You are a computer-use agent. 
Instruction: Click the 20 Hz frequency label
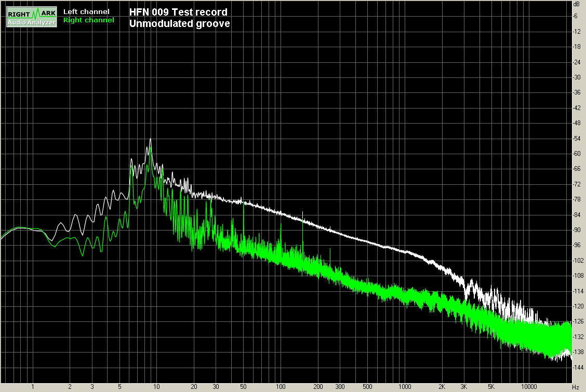coord(194,387)
